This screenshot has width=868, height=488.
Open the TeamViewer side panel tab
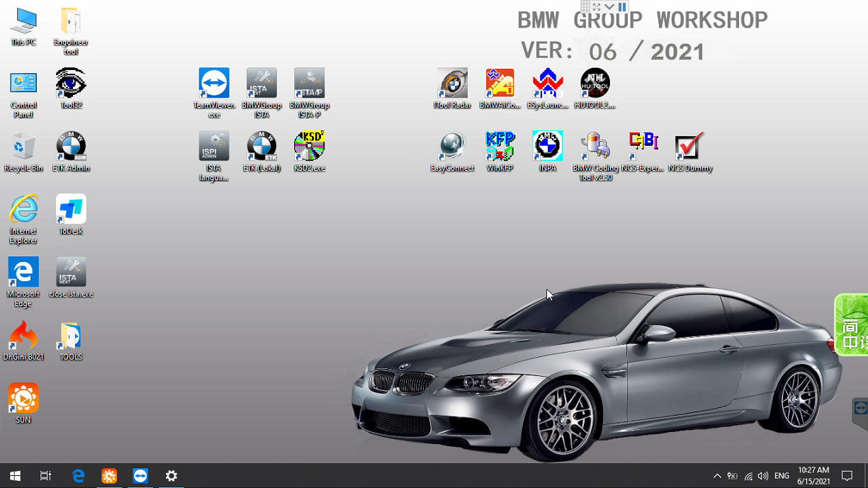point(860,414)
